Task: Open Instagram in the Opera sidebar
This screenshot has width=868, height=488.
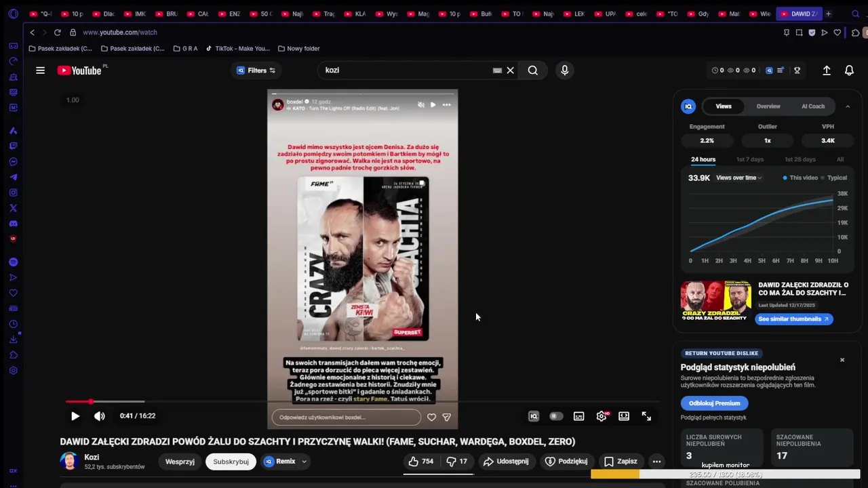Action: tap(13, 192)
